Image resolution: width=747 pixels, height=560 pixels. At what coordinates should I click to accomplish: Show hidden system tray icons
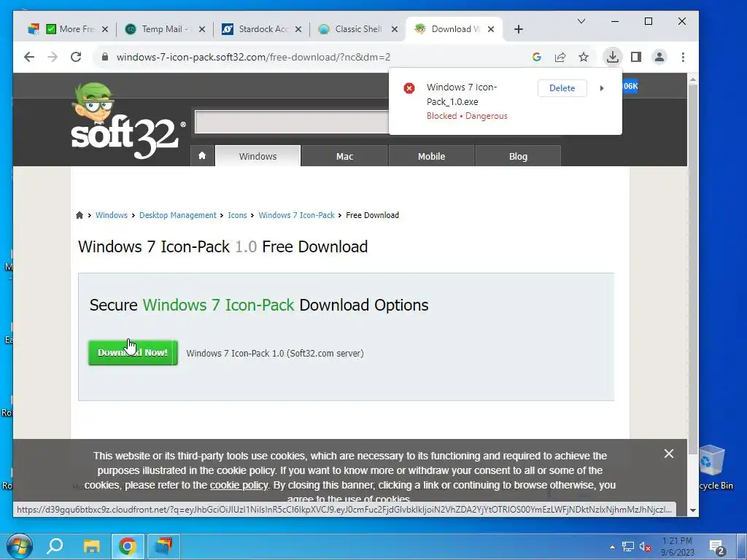pos(613,547)
